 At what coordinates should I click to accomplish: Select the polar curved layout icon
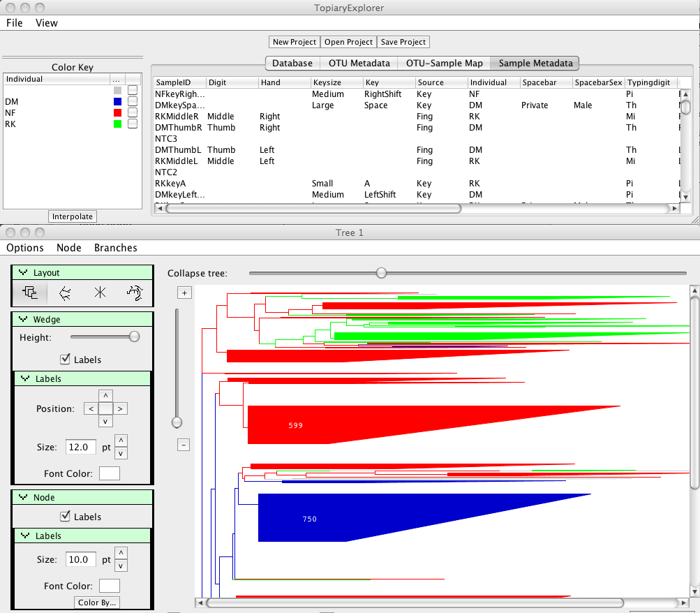pyautogui.click(x=135, y=293)
